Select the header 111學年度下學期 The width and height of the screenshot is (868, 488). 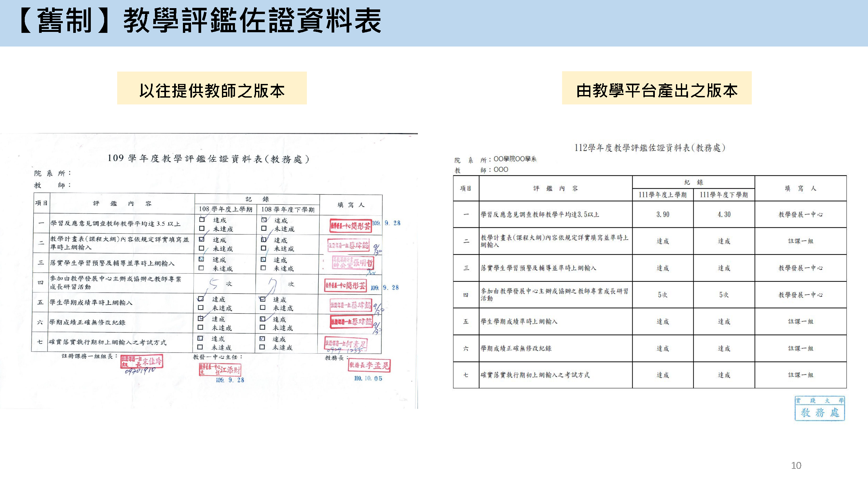click(724, 195)
